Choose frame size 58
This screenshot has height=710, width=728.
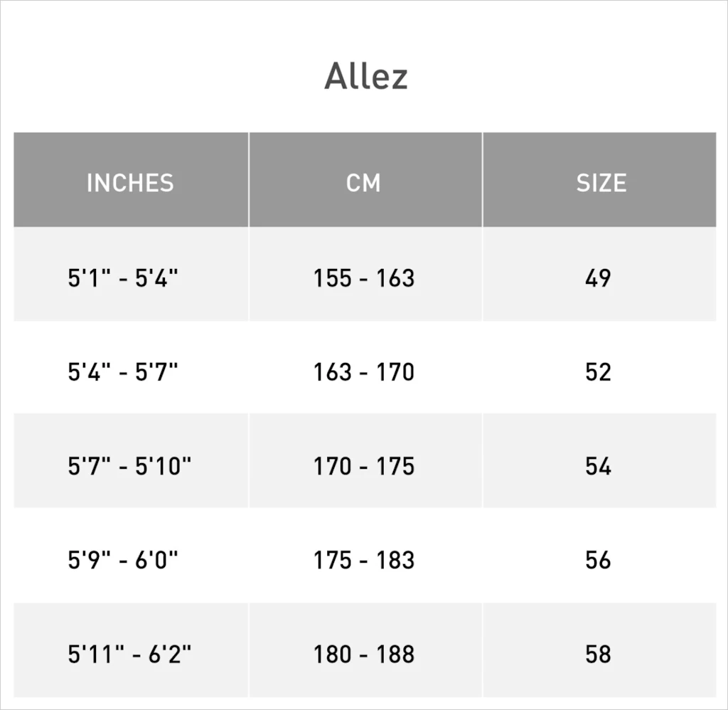click(599, 650)
